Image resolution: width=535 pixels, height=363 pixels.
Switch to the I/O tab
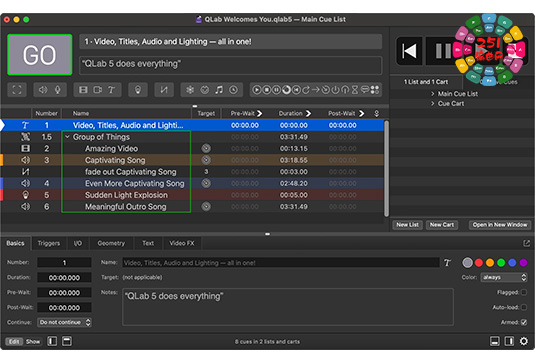pyautogui.click(x=78, y=243)
